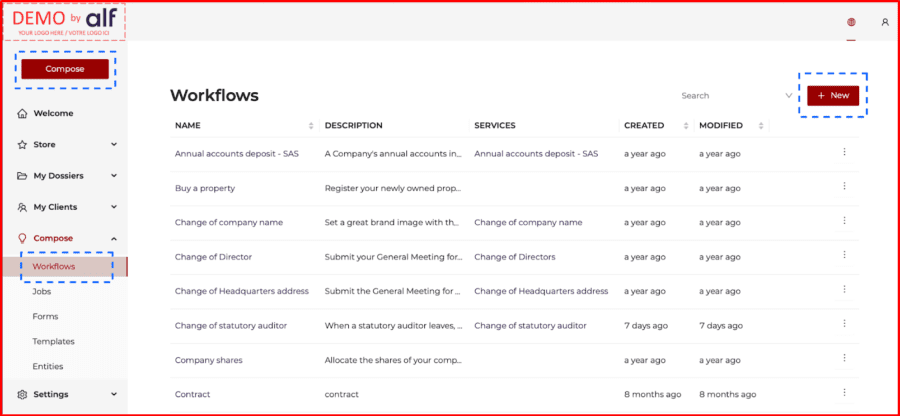Click the globe language icon
This screenshot has width=900, height=416.
(851, 22)
